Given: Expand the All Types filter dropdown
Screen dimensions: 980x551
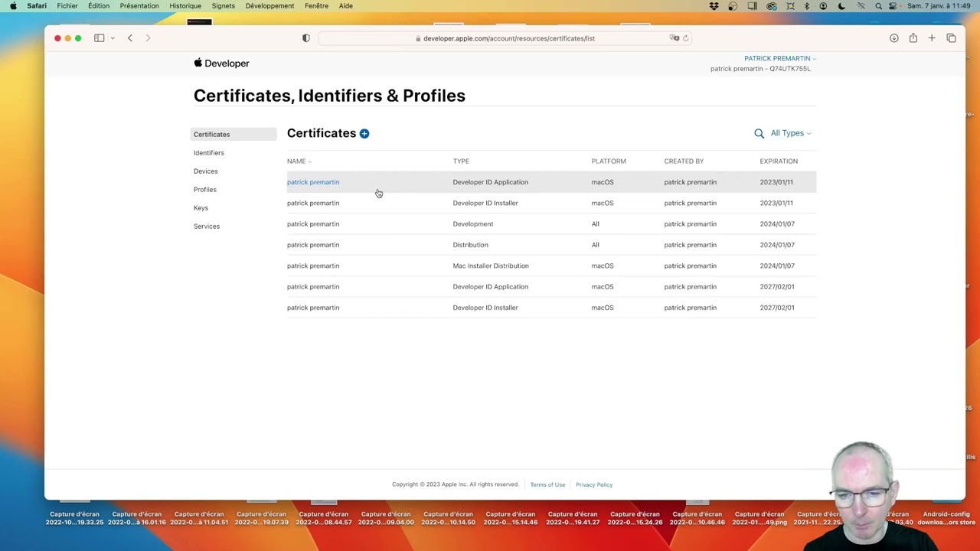Looking at the screenshot, I should pos(791,133).
